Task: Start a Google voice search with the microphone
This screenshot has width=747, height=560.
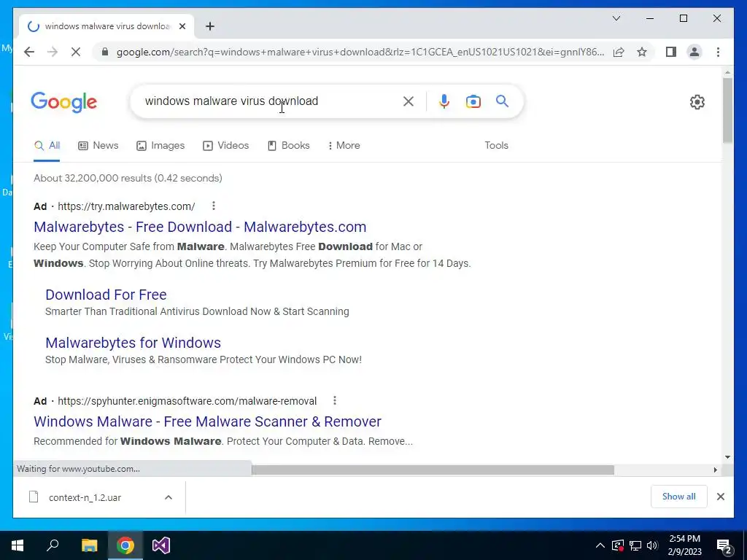Action: click(x=444, y=101)
